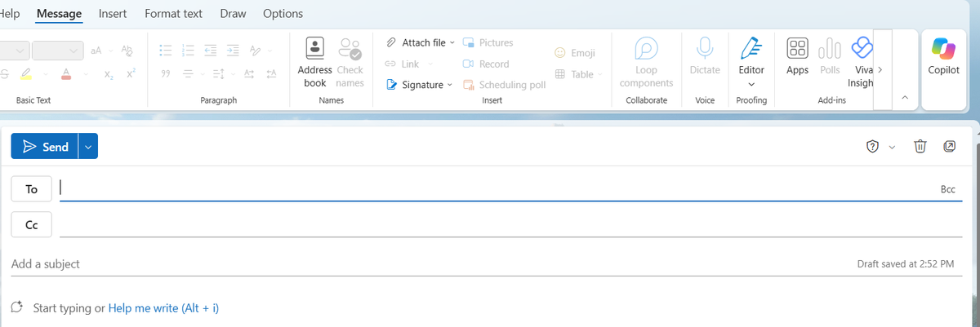This screenshot has height=327, width=980.
Task: Open the font size combo box
Action: 58,51
